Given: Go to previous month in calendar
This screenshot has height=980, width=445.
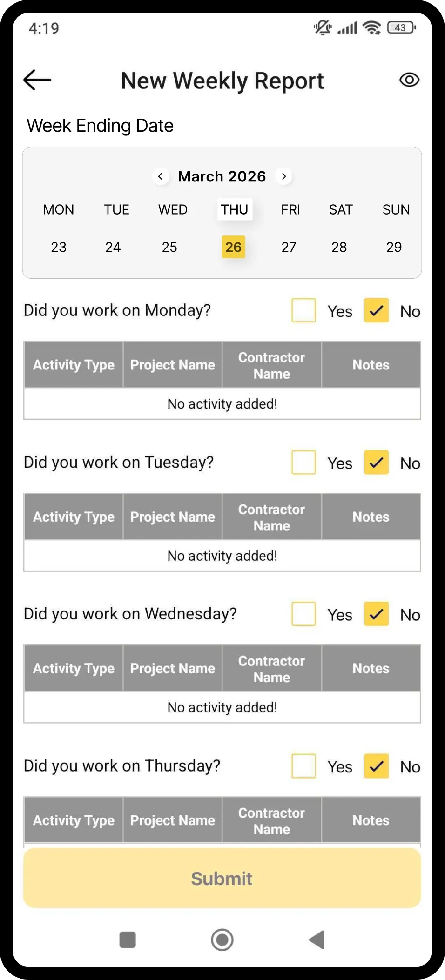Looking at the screenshot, I should click(x=161, y=176).
